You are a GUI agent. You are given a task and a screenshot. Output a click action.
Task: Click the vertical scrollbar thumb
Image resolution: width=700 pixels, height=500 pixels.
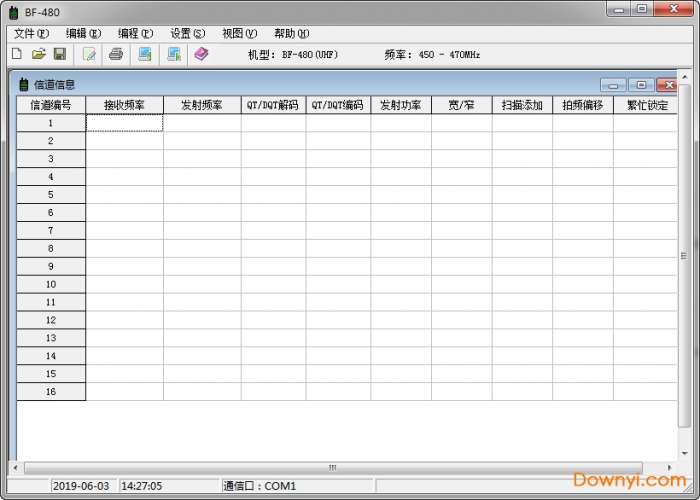click(684, 255)
